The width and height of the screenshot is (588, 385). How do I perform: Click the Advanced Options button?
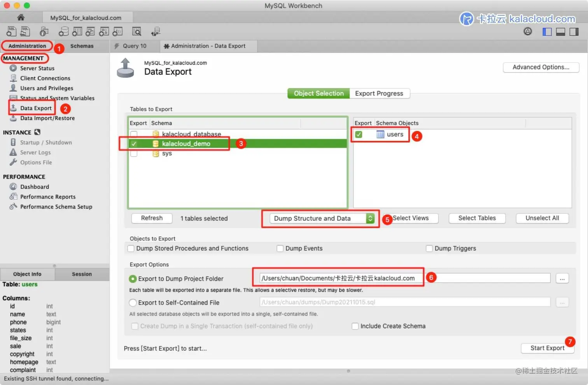pyautogui.click(x=541, y=67)
